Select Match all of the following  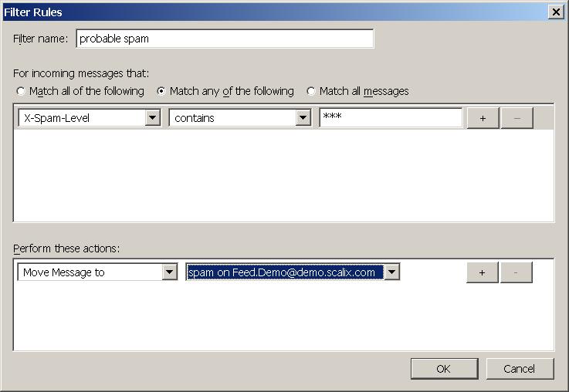click(x=21, y=91)
